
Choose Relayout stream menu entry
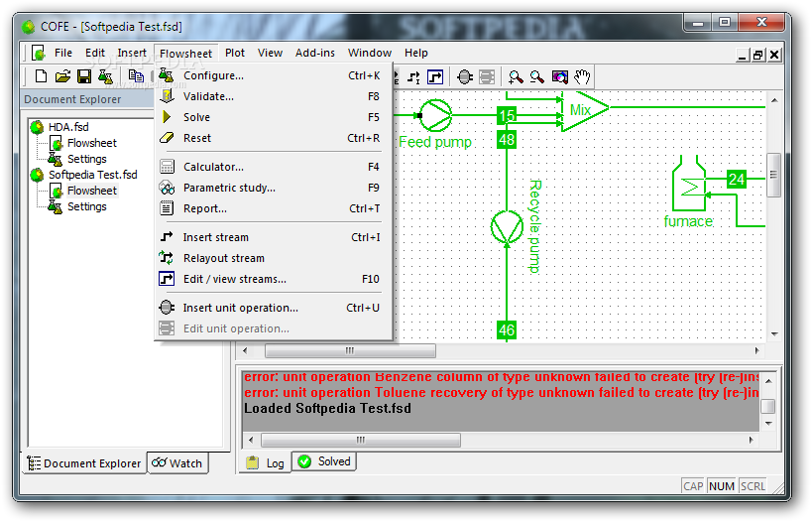pos(273,258)
